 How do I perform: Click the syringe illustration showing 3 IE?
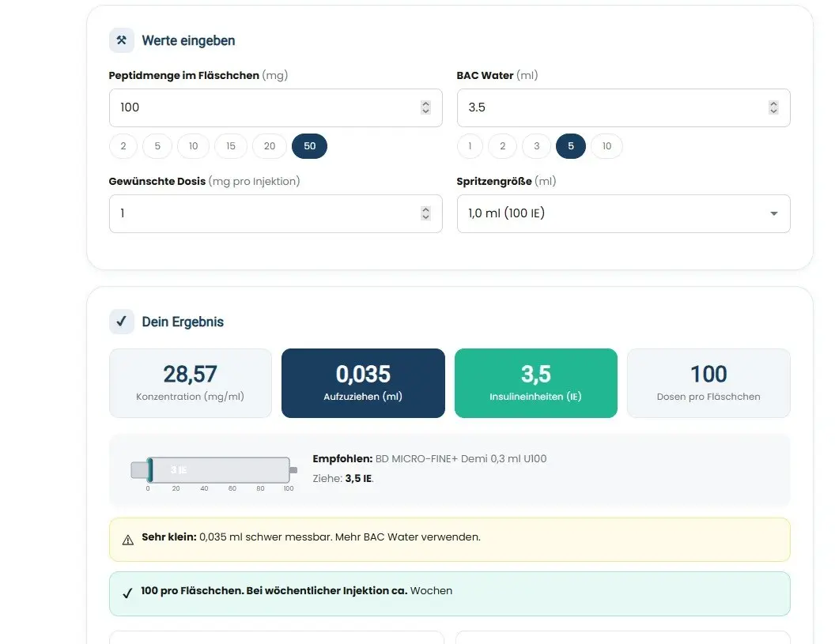coord(214,470)
